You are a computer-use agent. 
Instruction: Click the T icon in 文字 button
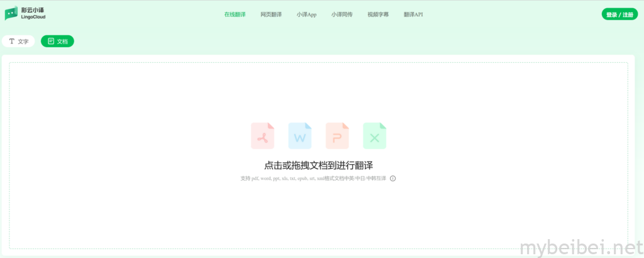[x=11, y=42]
